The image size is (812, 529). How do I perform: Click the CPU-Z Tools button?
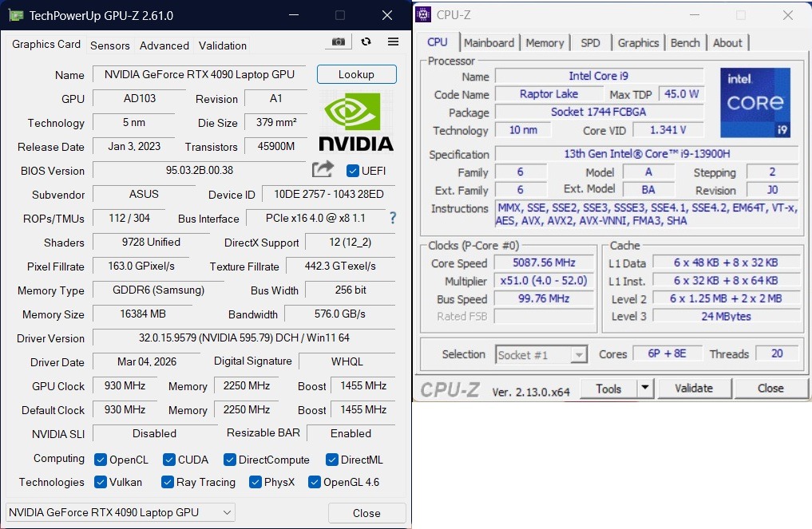(x=608, y=389)
